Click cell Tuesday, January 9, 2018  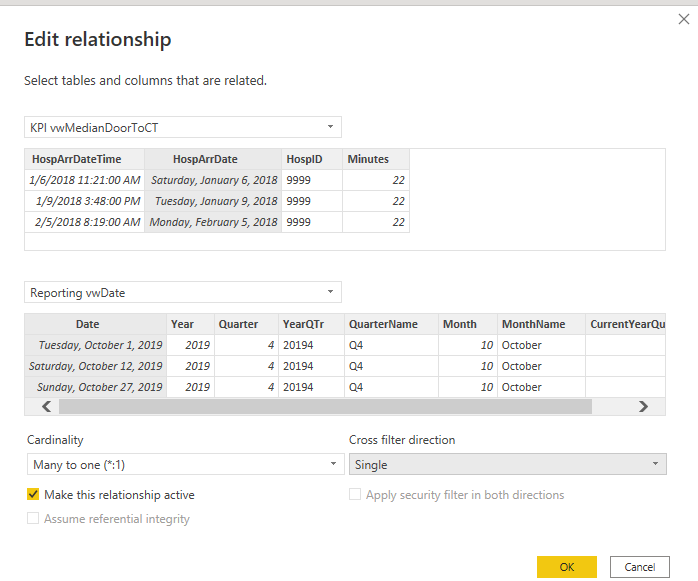[213, 201]
